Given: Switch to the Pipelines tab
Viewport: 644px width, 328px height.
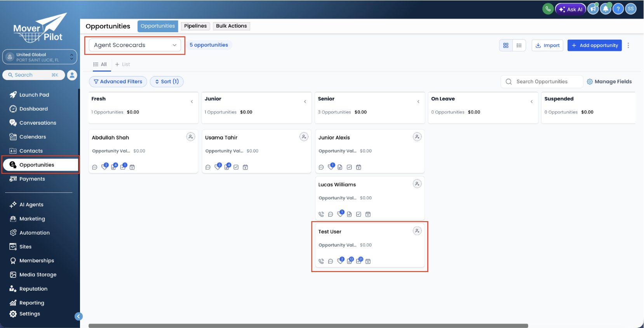Looking at the screenshot, I should 195,26.
